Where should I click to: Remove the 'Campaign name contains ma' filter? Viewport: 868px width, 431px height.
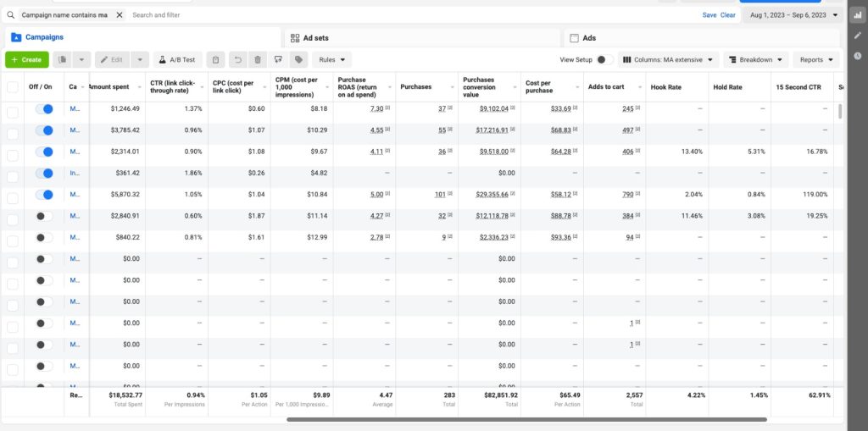coord(119,15)
